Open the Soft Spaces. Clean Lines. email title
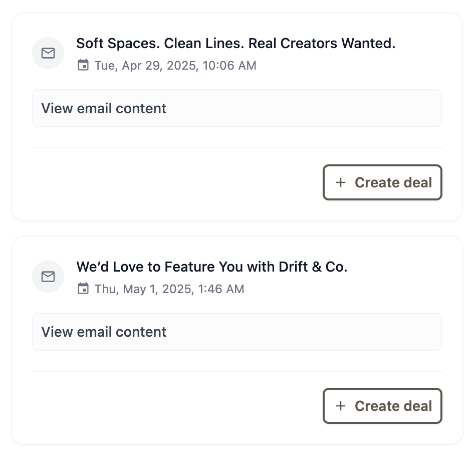476x460 pixels. (235, 44)
